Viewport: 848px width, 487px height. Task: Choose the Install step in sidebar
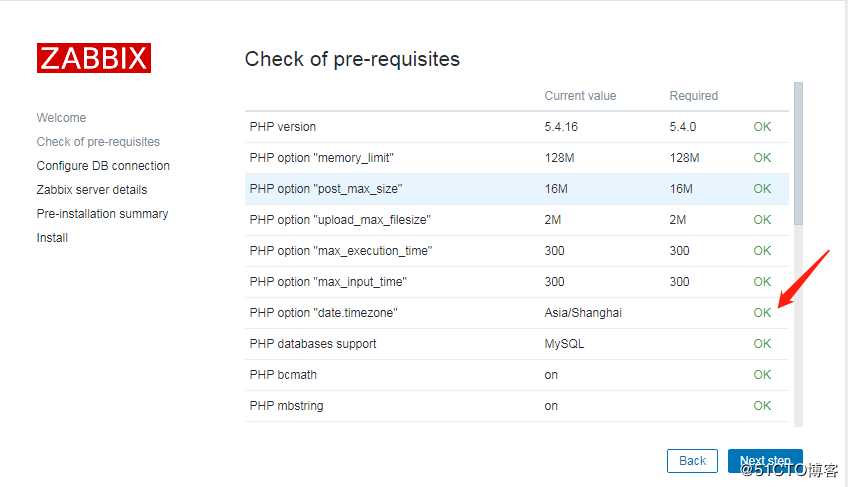coord(52,238)
